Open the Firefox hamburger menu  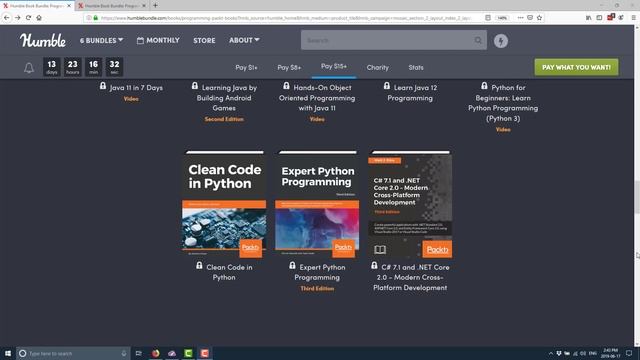[x=633, y=18]
